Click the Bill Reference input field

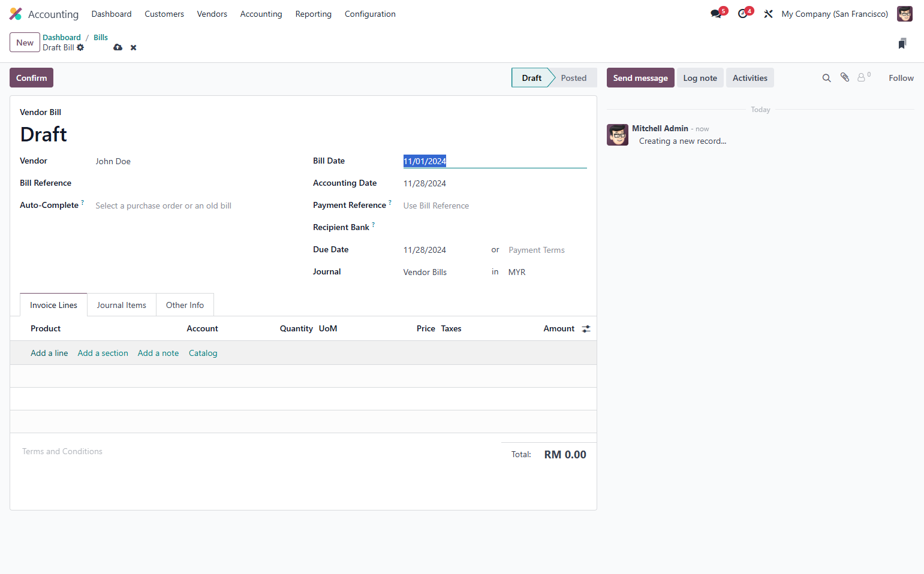click(194, 183)
